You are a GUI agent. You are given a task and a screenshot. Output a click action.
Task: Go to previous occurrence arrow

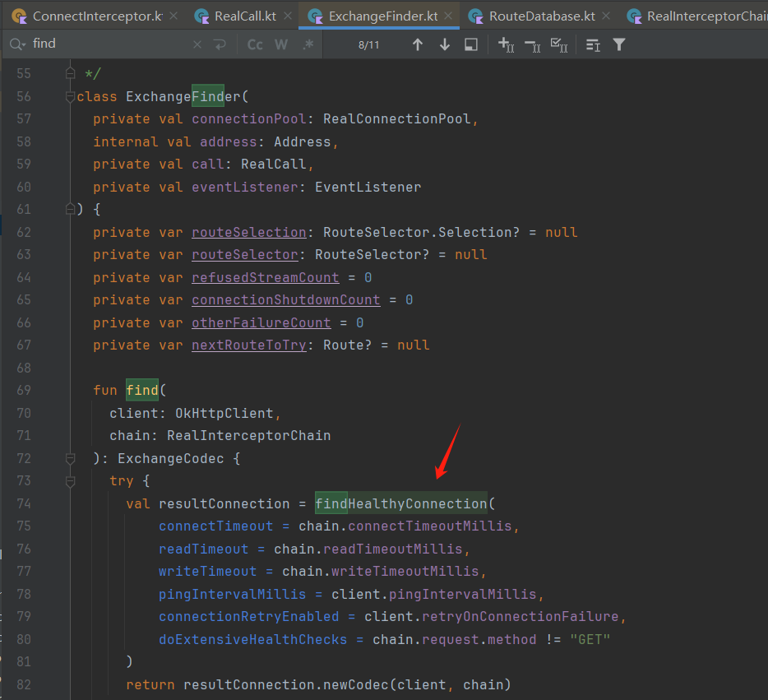coord(418,44)
